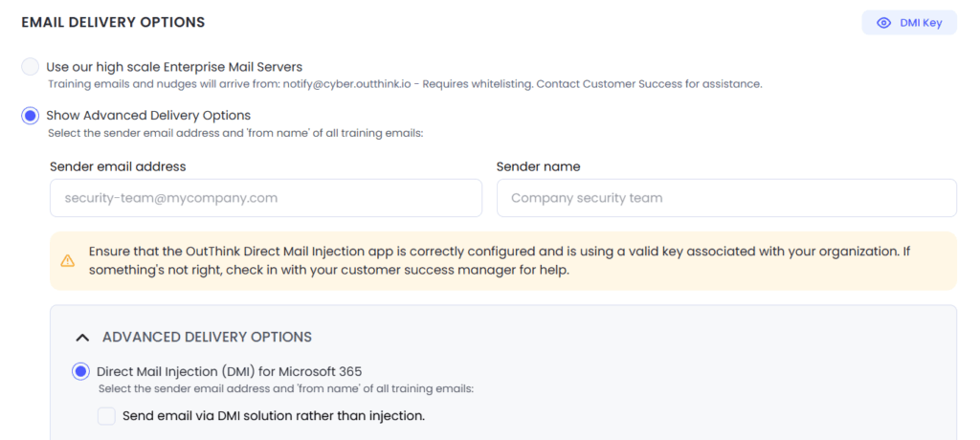
Task: Click the Direct Mail Injection warning message text
Action: (x=502, y=261)
